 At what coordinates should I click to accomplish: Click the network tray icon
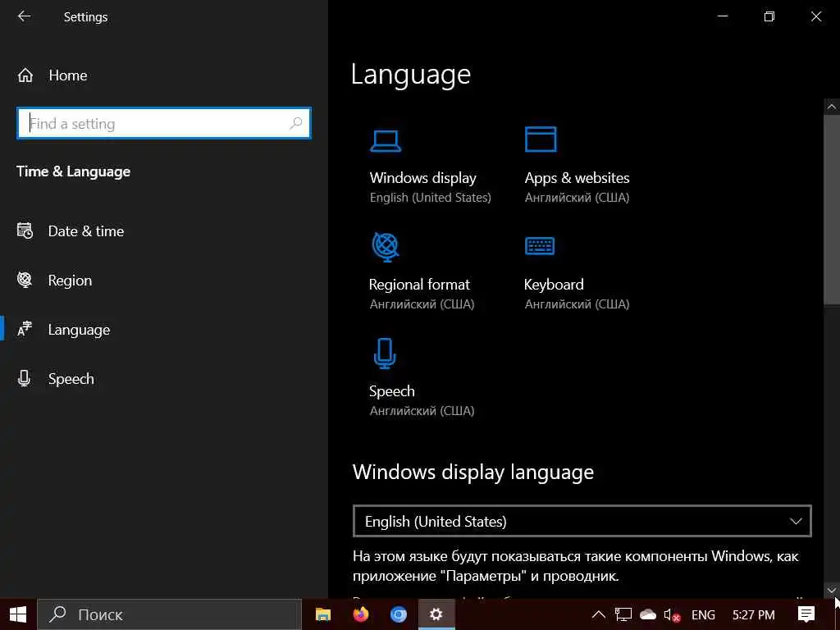(x=623, y=614)
